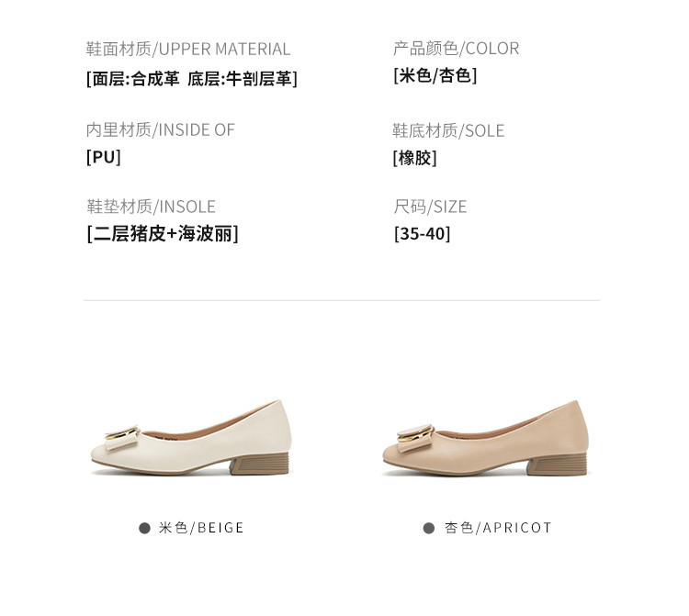This screenshot has height=616, width=689.
Task: Click the [35-40] size value
Action: tap(422, 233)
